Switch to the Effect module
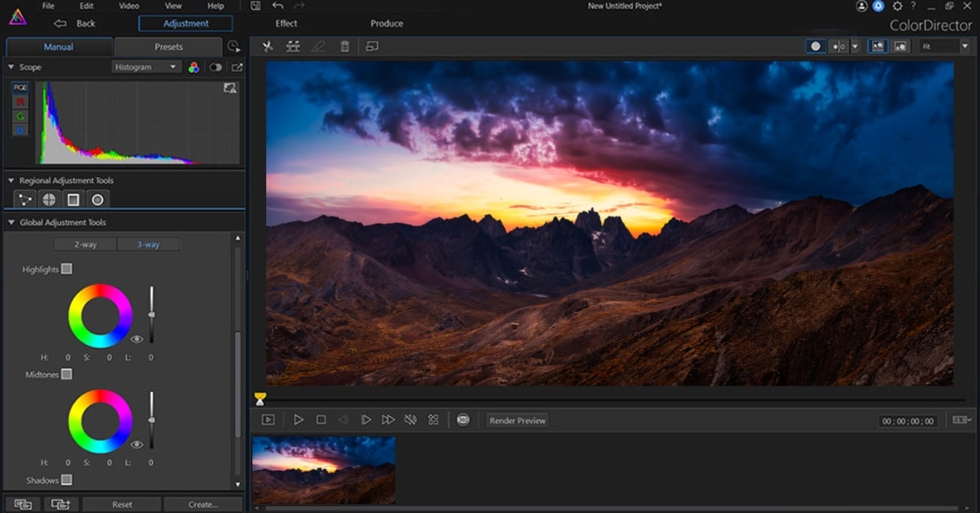This screenshot has width=980, height=513. [x=286, y=24]
